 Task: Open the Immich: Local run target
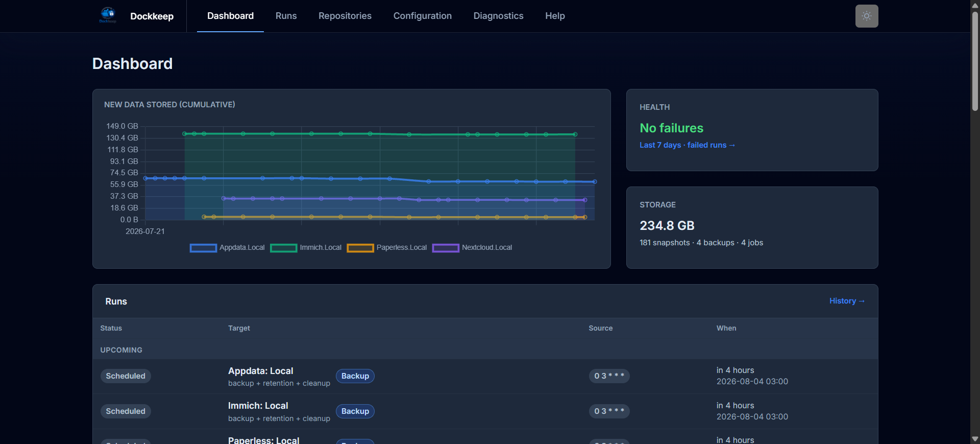pos(258,406)
